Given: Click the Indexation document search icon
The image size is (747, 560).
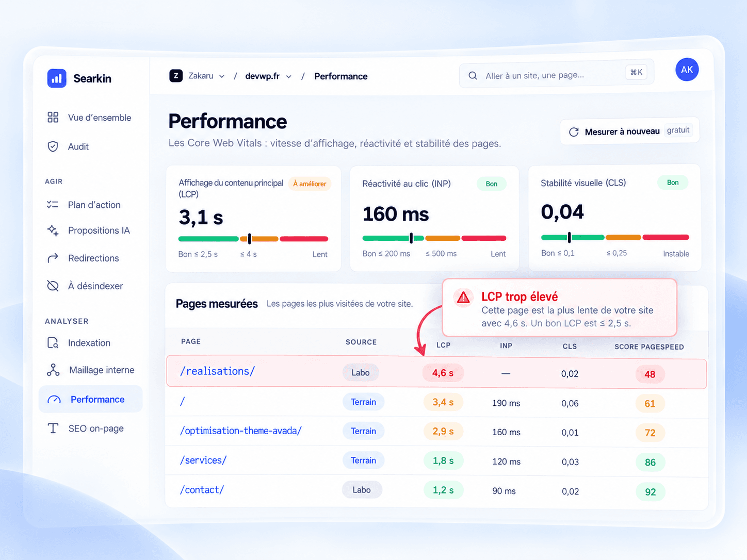Looking at the screenshot, I should pyautogui.click(x=53, y=343).
